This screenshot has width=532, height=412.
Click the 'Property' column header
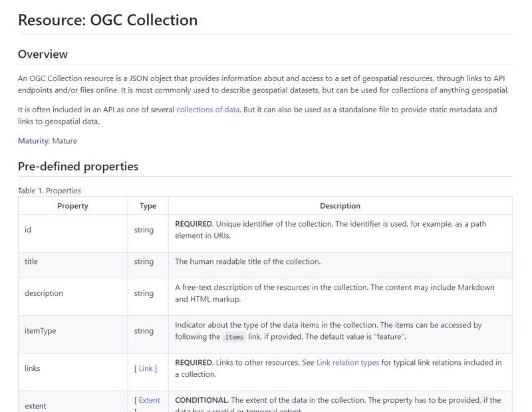(x=72, y=206)
